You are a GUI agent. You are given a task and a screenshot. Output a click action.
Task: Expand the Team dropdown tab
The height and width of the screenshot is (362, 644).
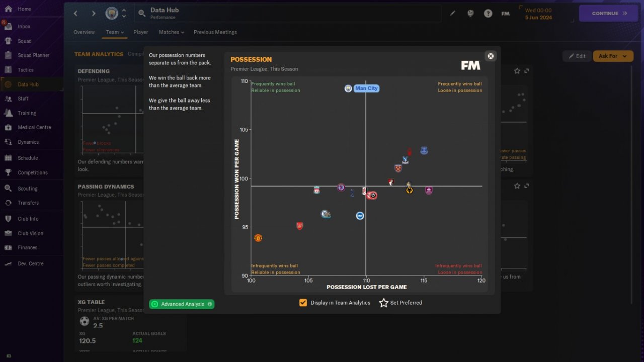(x=115, y=32)
